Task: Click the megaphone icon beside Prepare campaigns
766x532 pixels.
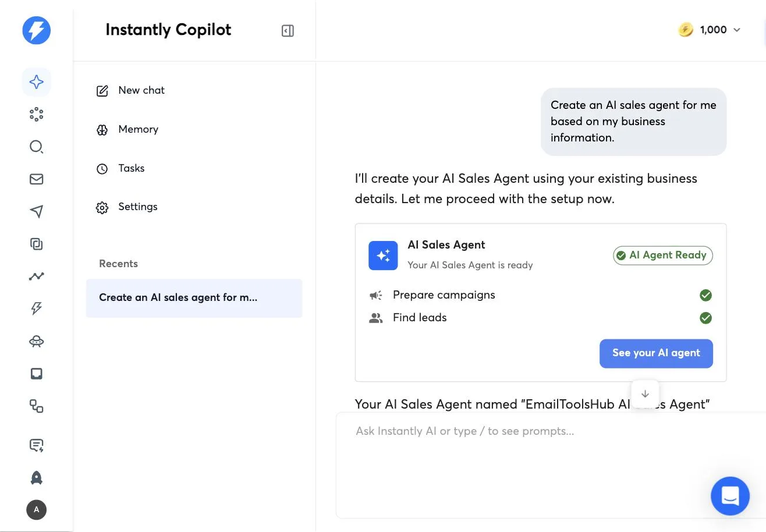Action: coord(376,296)
